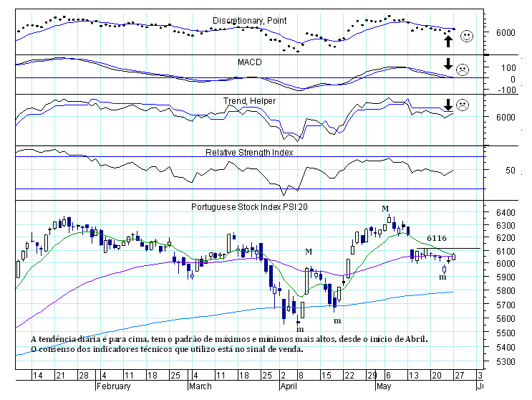Click the 5600 price axis label

click(506, 318)
